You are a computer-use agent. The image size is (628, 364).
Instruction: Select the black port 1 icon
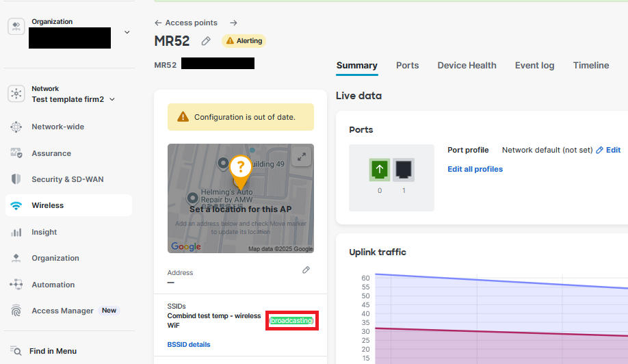404,170
